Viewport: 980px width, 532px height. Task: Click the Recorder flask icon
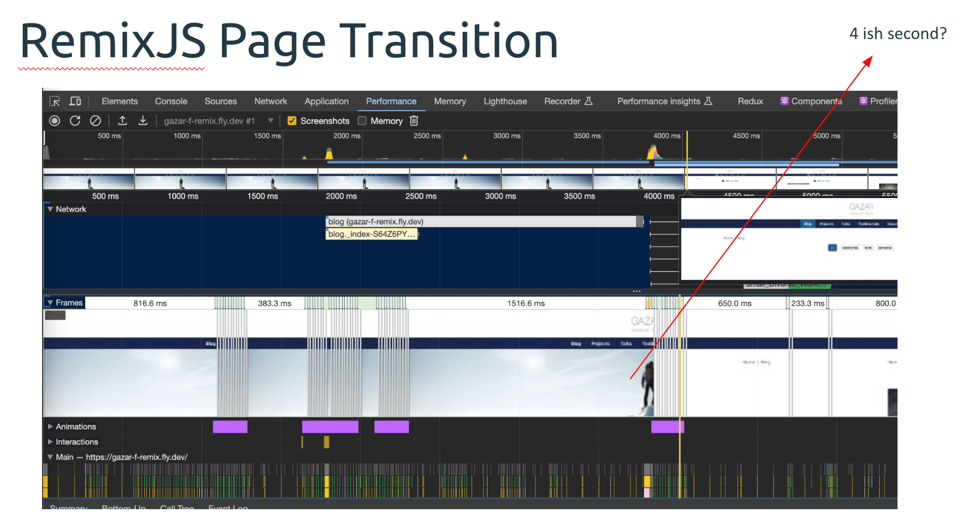[x=588, y=101]
